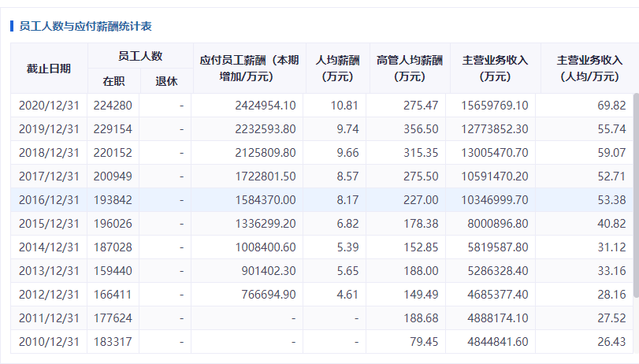
Task: Click the 应付员工薪酬 column header
Action: [x=250, y=69]
